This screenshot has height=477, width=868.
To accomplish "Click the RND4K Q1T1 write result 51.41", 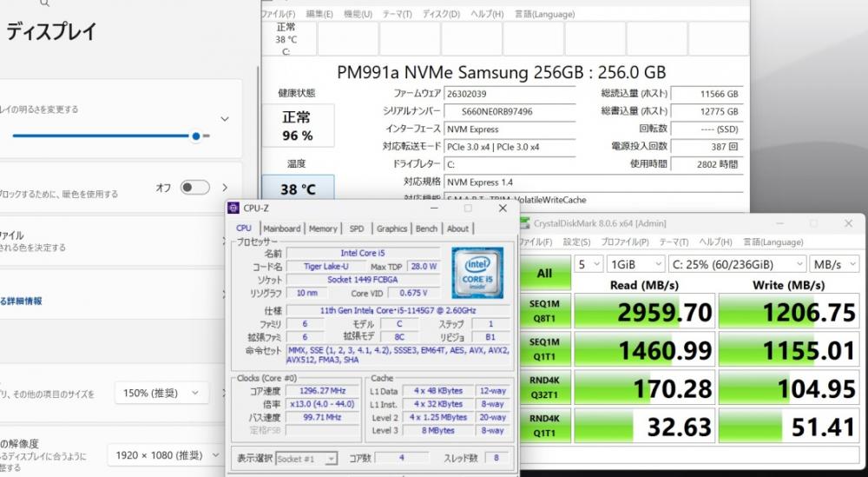I will pos(789,426).
